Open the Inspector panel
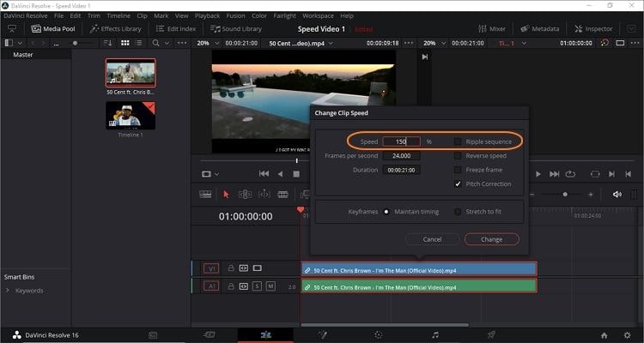Viewport: 644px width, 343px height. [593, 28]
